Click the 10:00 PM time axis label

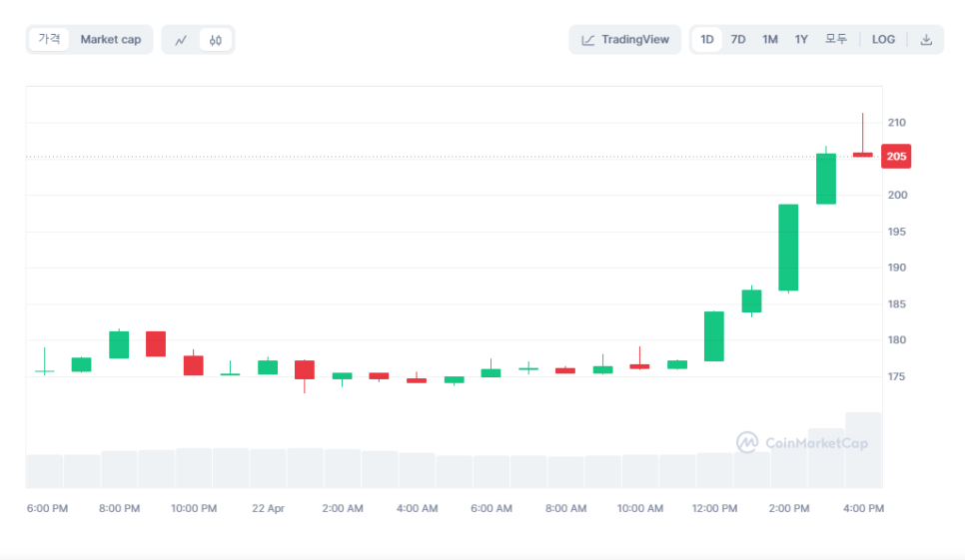tap(194, 508)
